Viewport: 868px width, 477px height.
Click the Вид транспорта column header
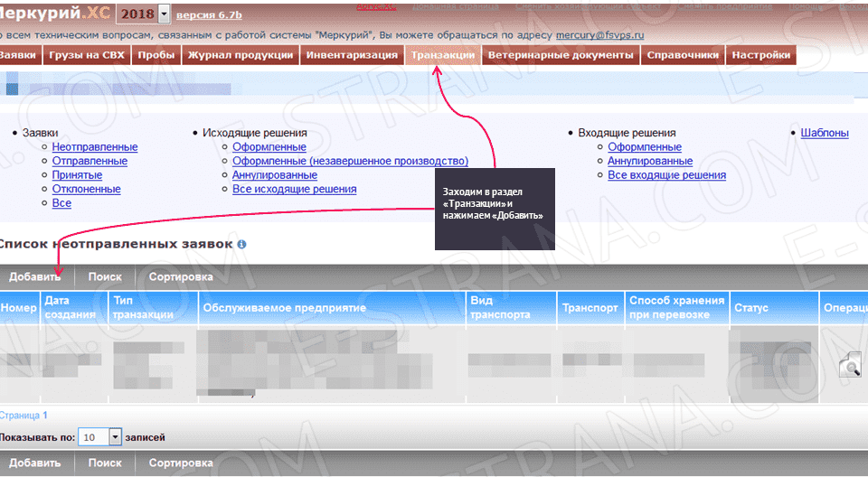pyautogui.click(x=511, y=308)
